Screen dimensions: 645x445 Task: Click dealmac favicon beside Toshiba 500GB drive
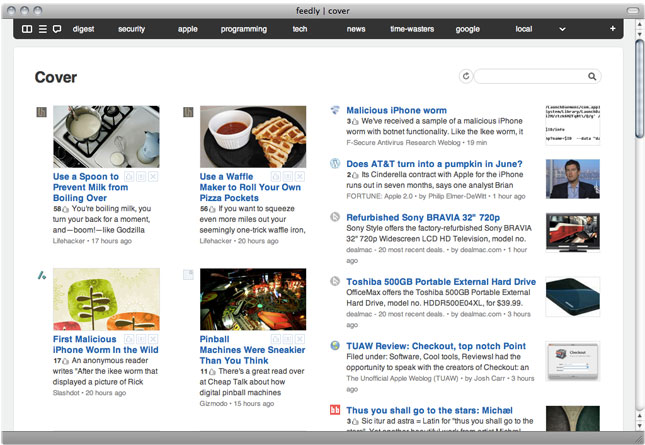[335, 281]
